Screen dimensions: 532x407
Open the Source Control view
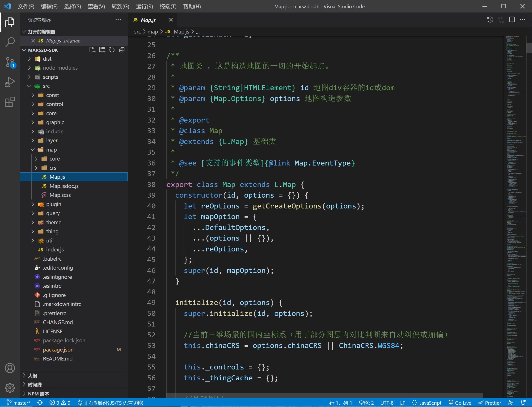coord(10,62)
